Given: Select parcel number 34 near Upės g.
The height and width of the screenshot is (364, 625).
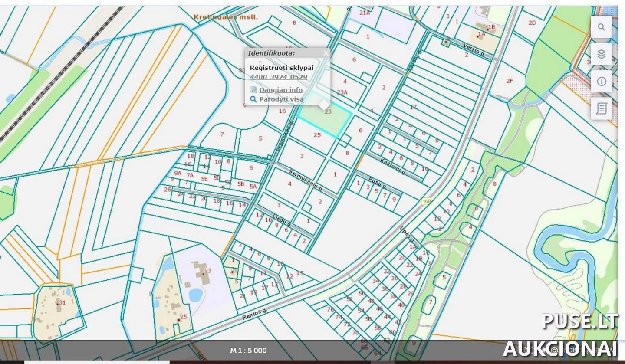Looking at the screenshot, I should 376,281.
